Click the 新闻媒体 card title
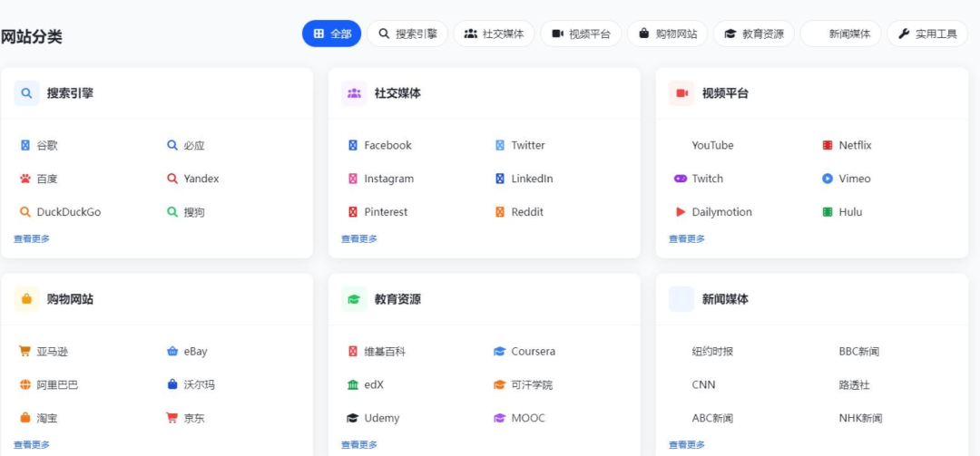 point(725,299)
